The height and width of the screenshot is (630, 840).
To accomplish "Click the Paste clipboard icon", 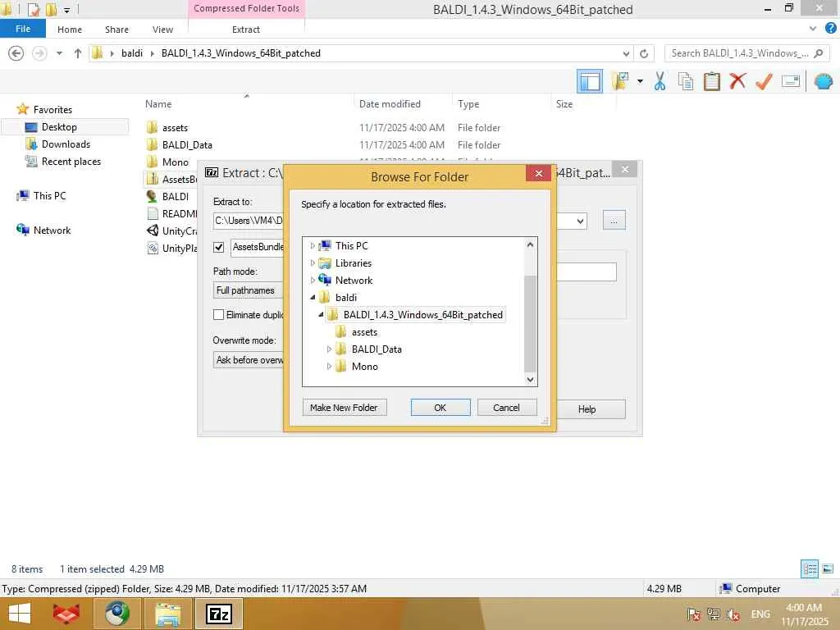I will [x=711, y=81].
